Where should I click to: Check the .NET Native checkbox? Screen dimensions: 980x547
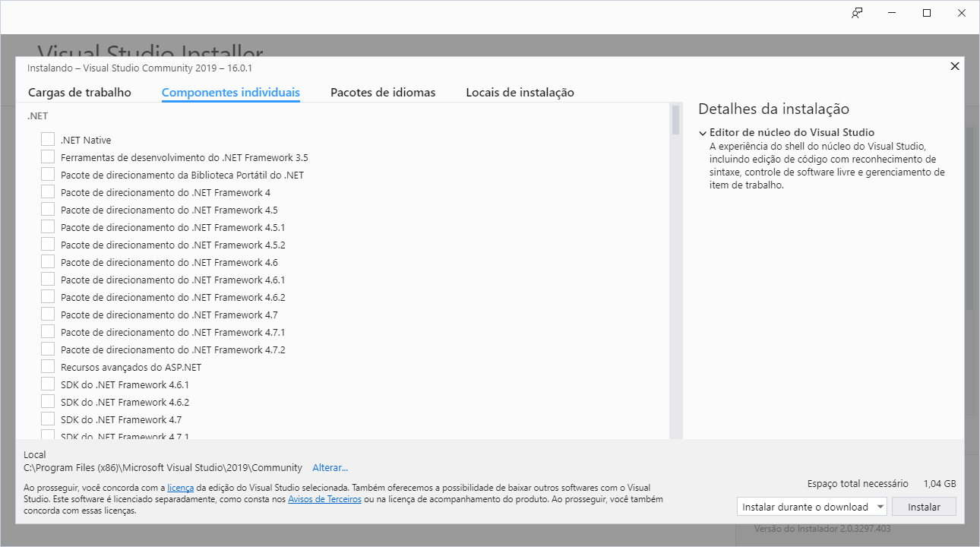pos(48,139)
